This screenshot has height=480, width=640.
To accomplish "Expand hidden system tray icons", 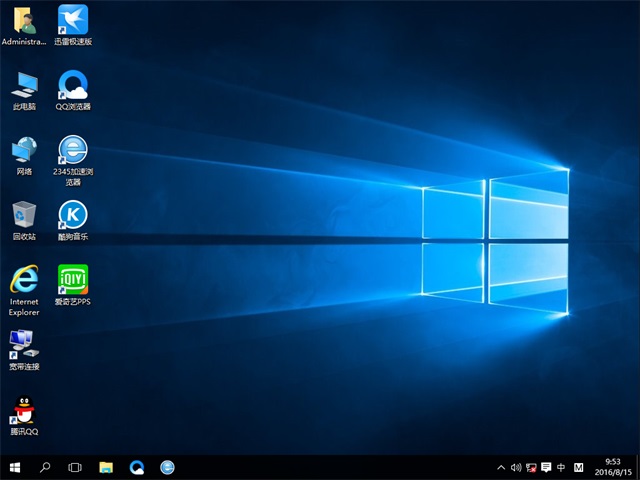I will point(501,467).
